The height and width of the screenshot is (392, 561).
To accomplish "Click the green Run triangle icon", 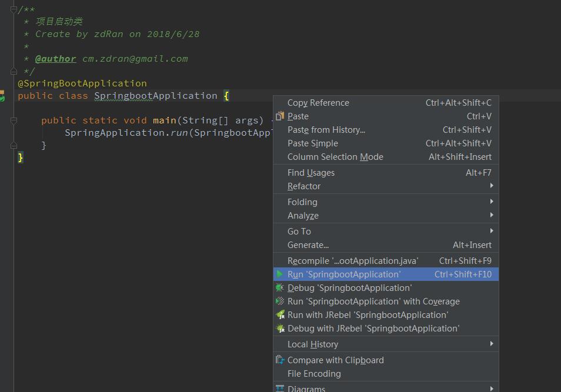I will (280, 274).
